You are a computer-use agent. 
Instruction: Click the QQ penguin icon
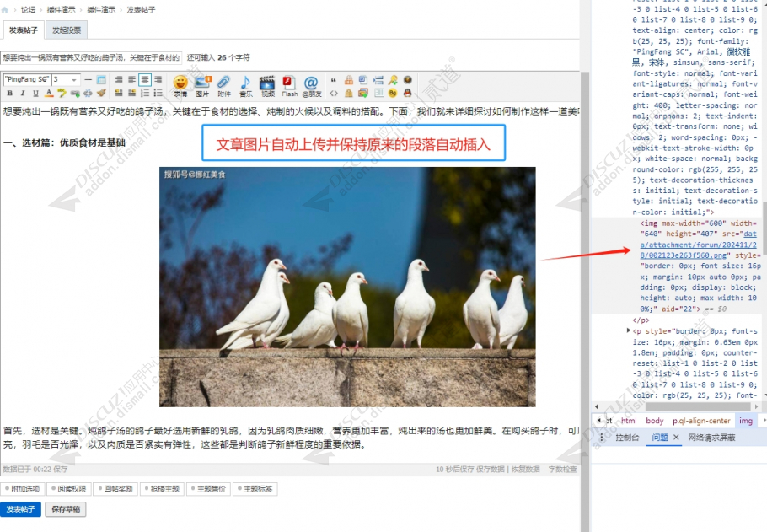click(x=407, y=93)
